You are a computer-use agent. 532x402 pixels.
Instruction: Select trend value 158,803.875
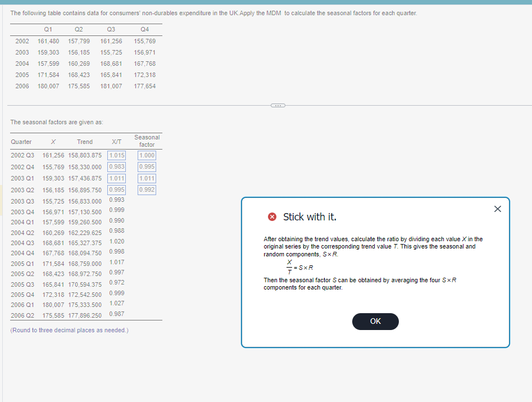85,155
